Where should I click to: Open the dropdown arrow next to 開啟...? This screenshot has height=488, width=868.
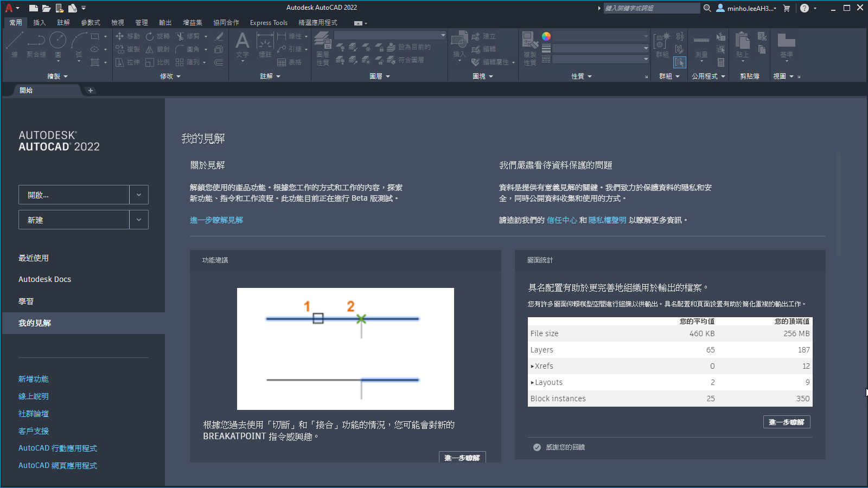139,195
